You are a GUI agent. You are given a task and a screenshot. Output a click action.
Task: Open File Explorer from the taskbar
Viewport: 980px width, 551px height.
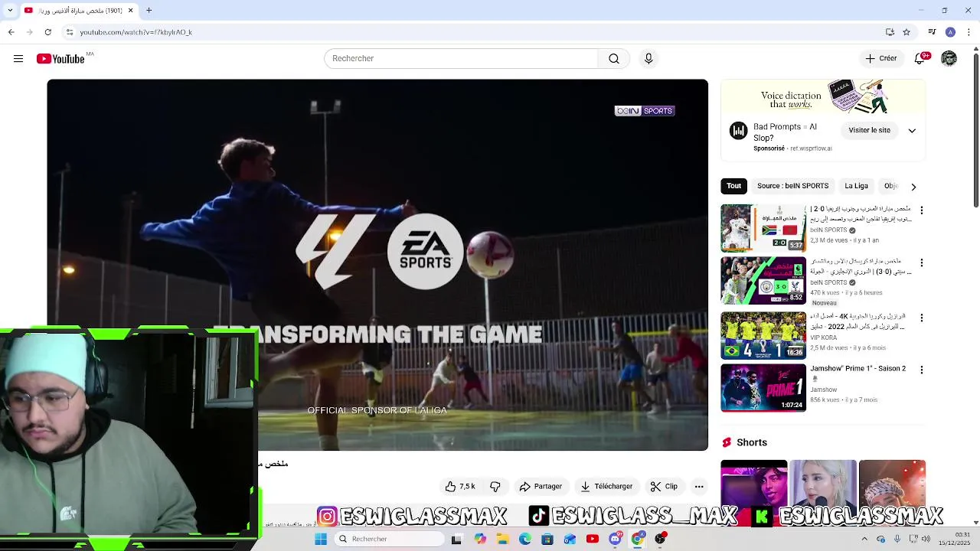click(x=502, y=539)
